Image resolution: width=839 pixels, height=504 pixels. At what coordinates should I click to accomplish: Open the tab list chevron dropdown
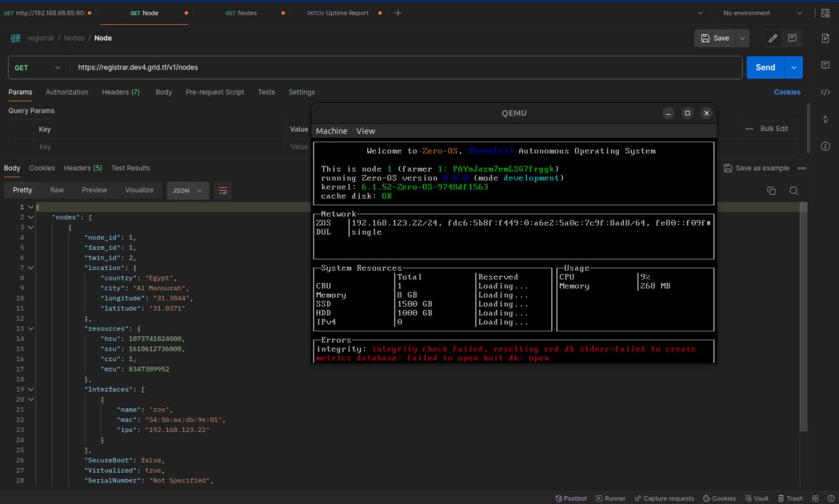click(701, 13)
